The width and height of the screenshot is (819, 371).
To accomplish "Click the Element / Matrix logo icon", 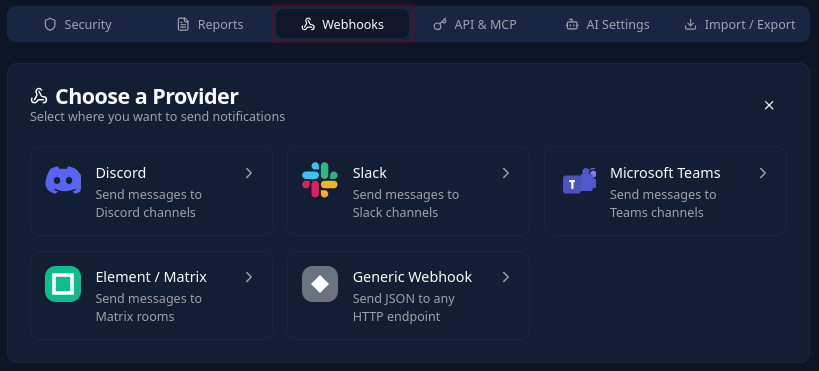I will 63,284.
